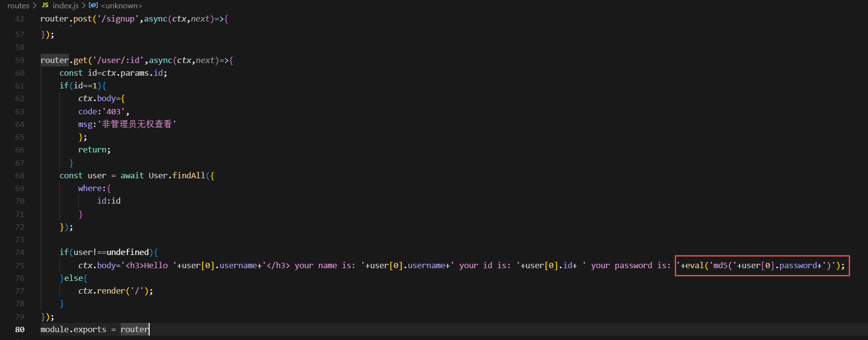Click the JS file icon in breadcrumb
This screenshot has width=868, height=340.
pyautogui.click(x=45, y=5)
